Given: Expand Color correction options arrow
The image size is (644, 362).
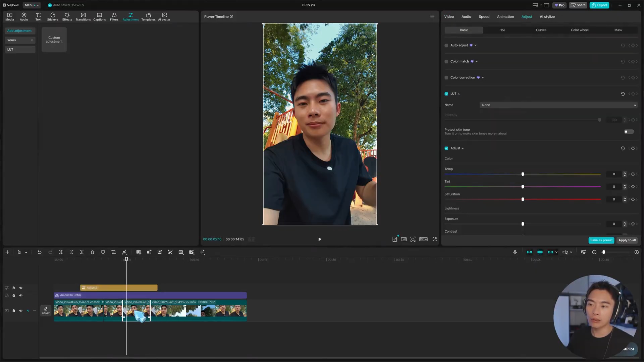Looking at the screenshot, I should pyautogui.click(x=483, y=77).
